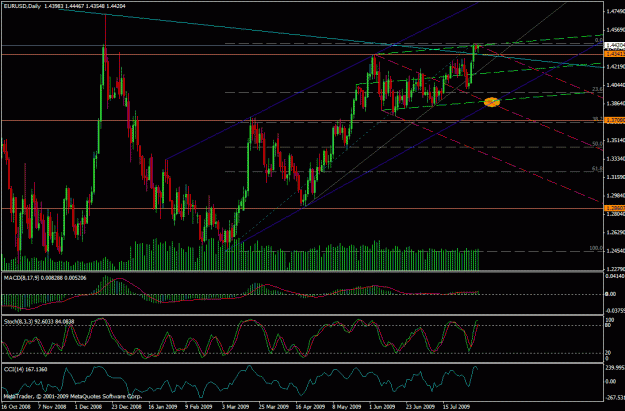Click the 23.6 Fibonacci level label
625x411 pixels.
pos(597,89)
